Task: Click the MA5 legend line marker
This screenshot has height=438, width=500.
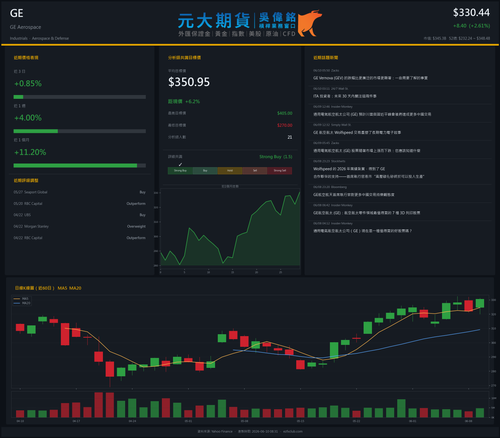Action: click(17, 299)
